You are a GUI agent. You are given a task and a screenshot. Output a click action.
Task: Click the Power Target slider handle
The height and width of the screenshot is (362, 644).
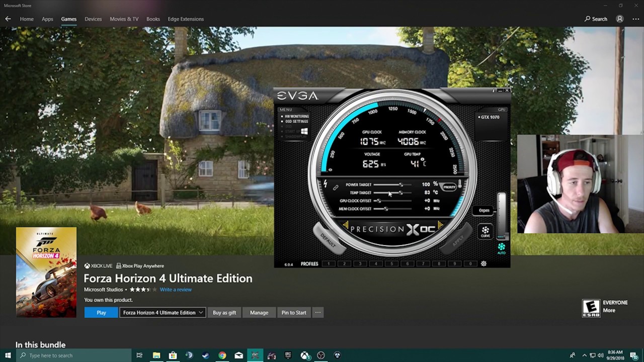401,185
